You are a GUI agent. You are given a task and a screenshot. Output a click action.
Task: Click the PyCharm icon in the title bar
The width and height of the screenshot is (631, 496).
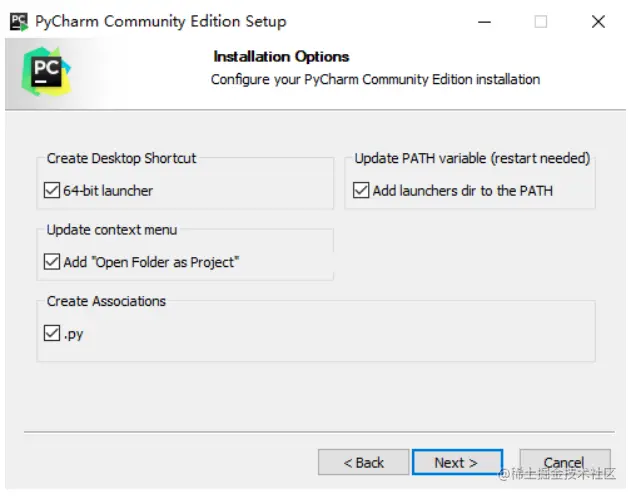tap(19, 21)
